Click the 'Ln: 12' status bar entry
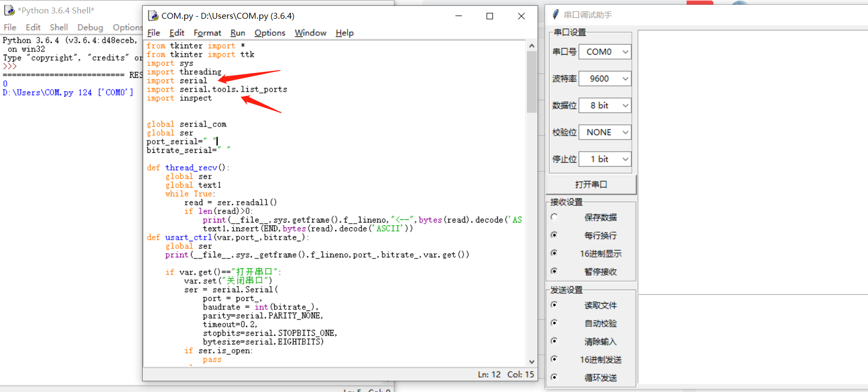 pyautogui.click(x=489, y=374)
